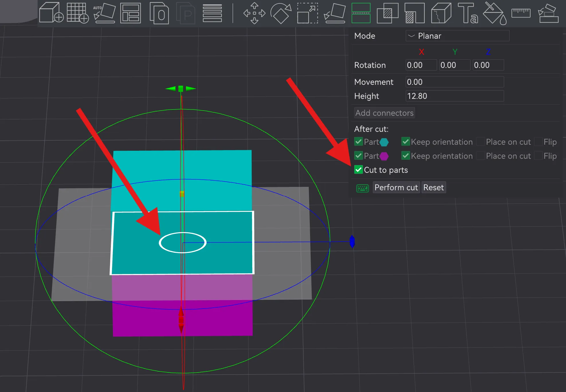
Task: Open the Mode Planar dropdown
Action: point(457,36)
